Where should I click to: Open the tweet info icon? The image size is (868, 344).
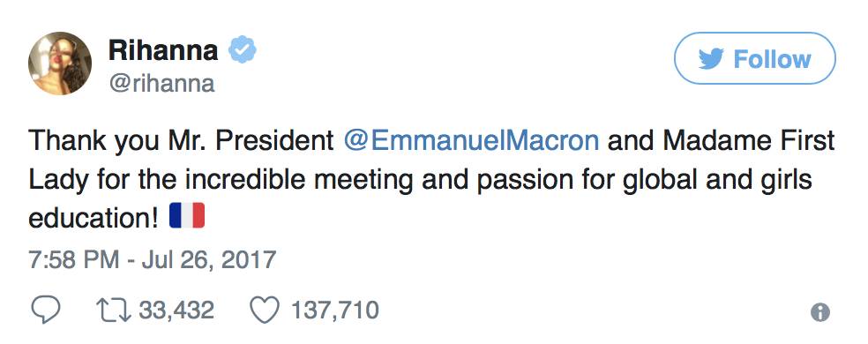click(x=819, y=312)
